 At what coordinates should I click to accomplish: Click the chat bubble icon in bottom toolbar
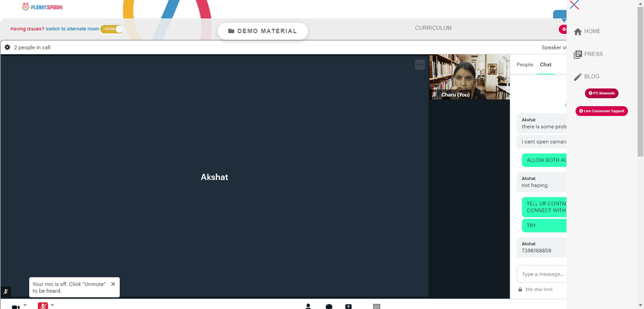[x=329, y=306]
